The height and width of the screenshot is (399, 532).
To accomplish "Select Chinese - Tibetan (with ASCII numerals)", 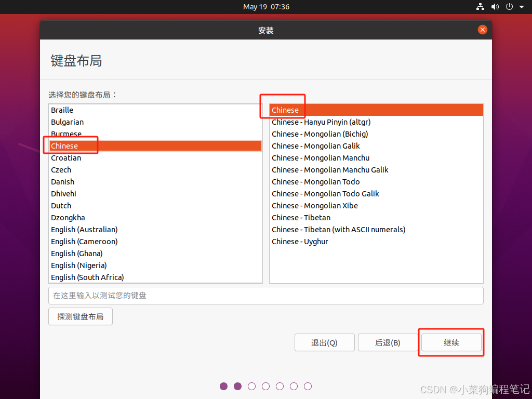I will click(376, 230).
